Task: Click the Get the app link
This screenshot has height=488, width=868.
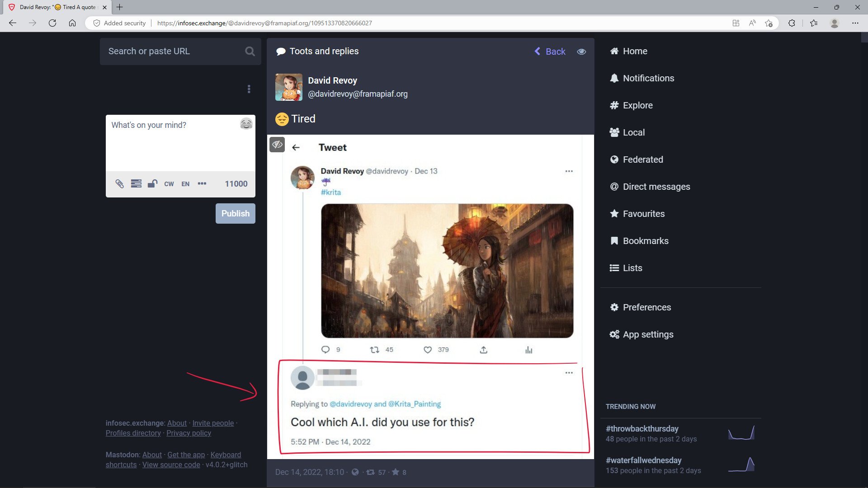Action: point(186,455)
